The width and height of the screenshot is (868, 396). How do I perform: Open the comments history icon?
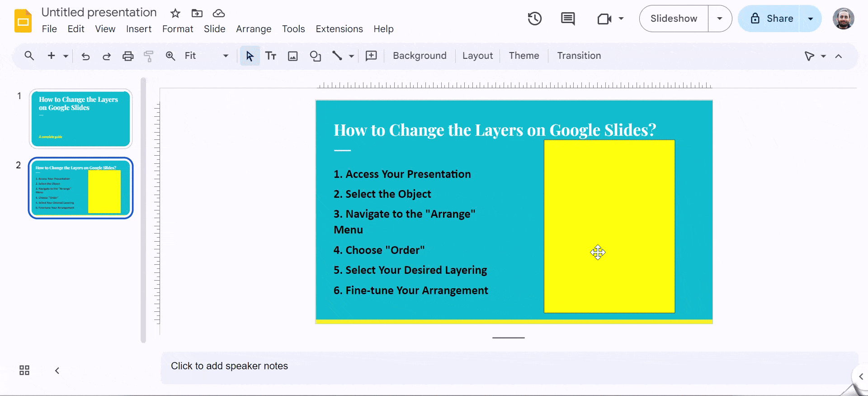[x=567, y=19]
